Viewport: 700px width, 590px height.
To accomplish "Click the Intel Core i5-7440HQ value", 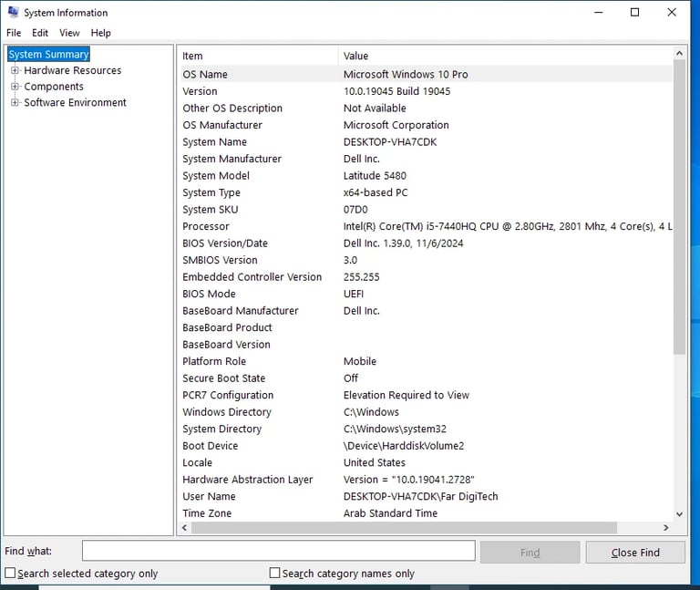I will (508, 226).
